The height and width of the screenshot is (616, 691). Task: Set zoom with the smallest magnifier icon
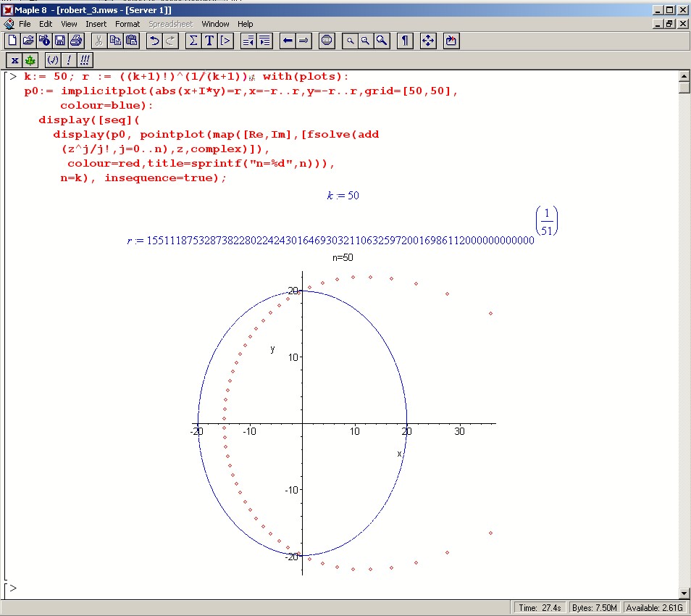(350, 41)
